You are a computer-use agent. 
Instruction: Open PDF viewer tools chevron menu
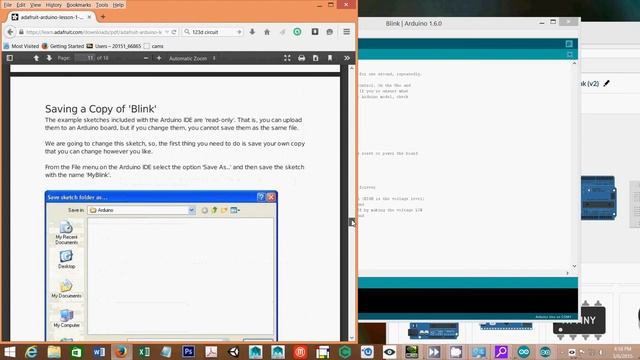(x=347, y=58)
